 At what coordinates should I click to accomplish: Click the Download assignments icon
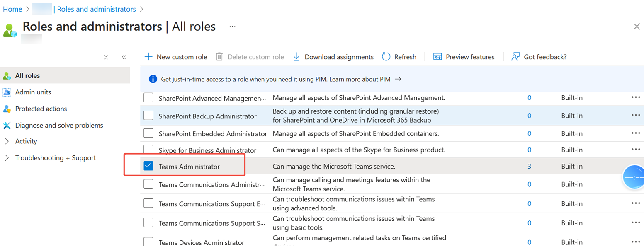click(296, 57)
